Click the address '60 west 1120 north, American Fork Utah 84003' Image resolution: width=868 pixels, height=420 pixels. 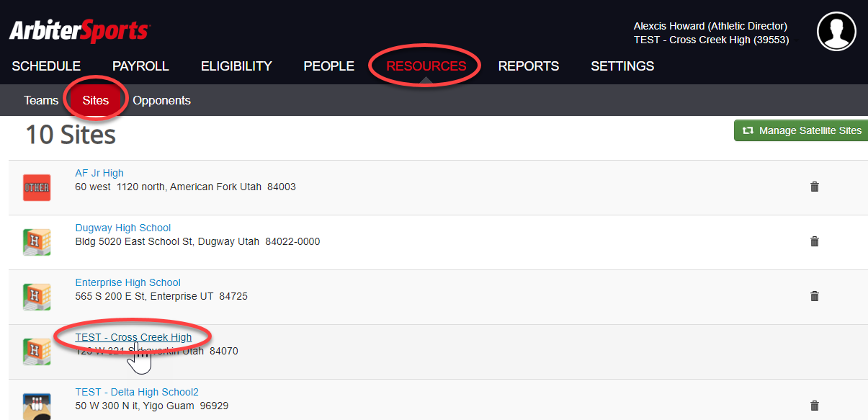(186, 187)
